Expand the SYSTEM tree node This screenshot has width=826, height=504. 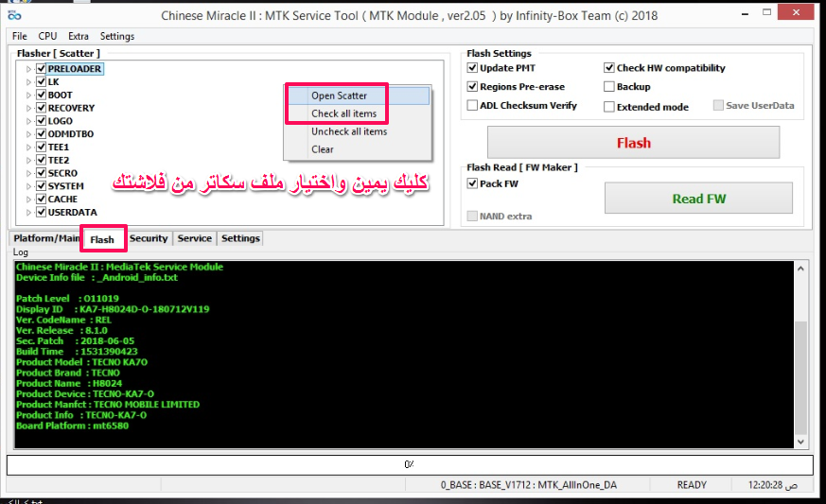[29, 186]
